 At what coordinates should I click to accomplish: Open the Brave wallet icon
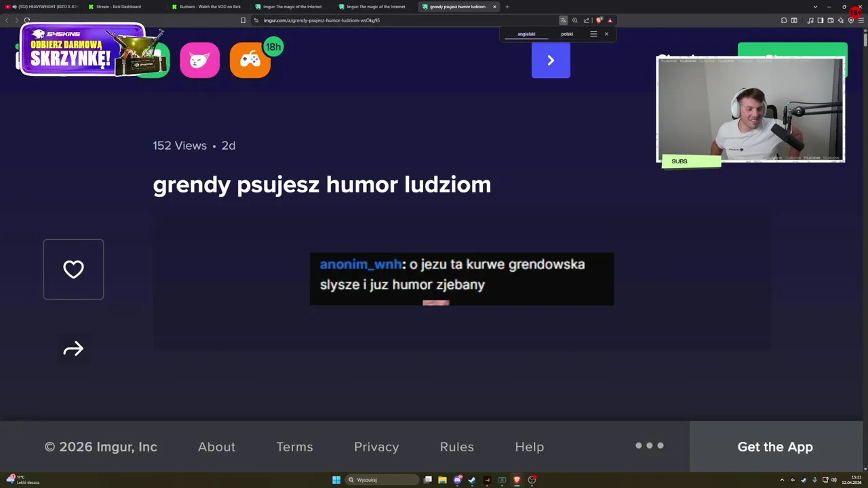[x=831, y=20]
